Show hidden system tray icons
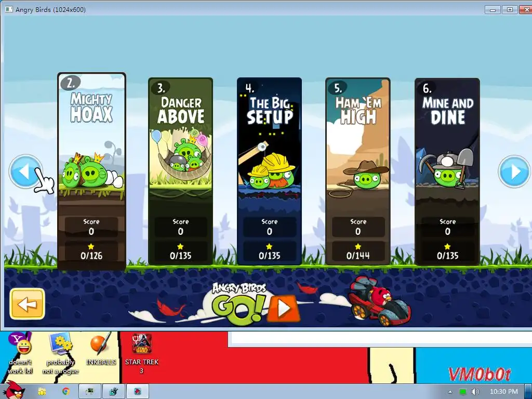Screen dimensions: 532x399 (x=450, y=392)
